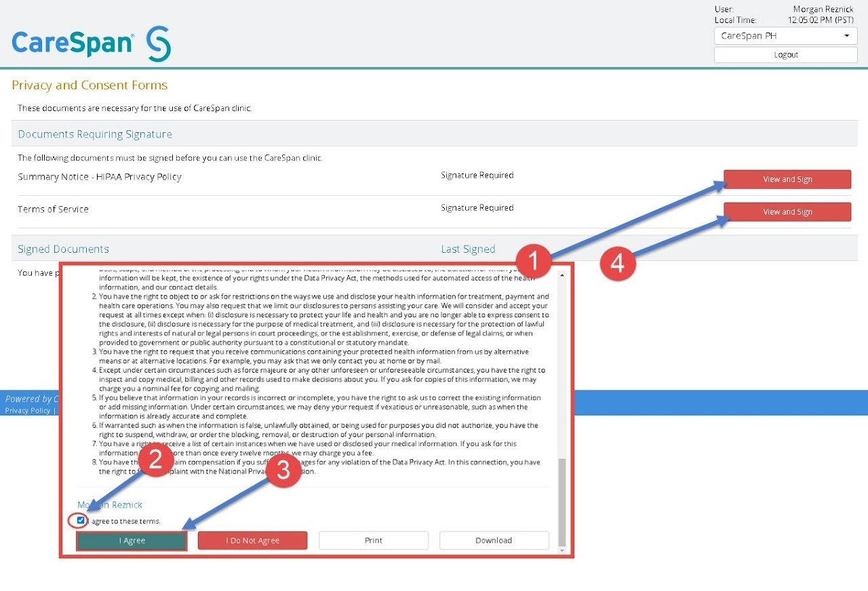Toggle the agree to these terms checkbox
The image size is (868, 591).
[x=81, y=521]
